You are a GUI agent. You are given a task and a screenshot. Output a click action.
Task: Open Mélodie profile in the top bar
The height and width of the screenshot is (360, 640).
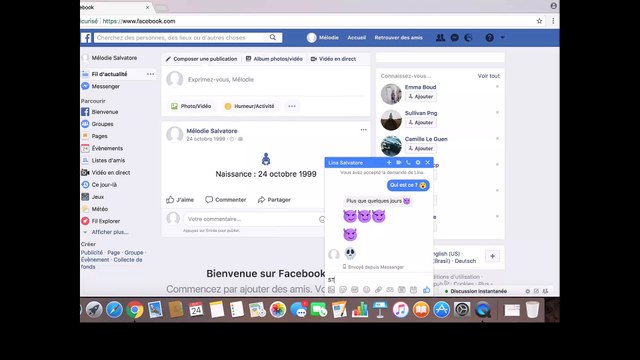pos(323,38)
